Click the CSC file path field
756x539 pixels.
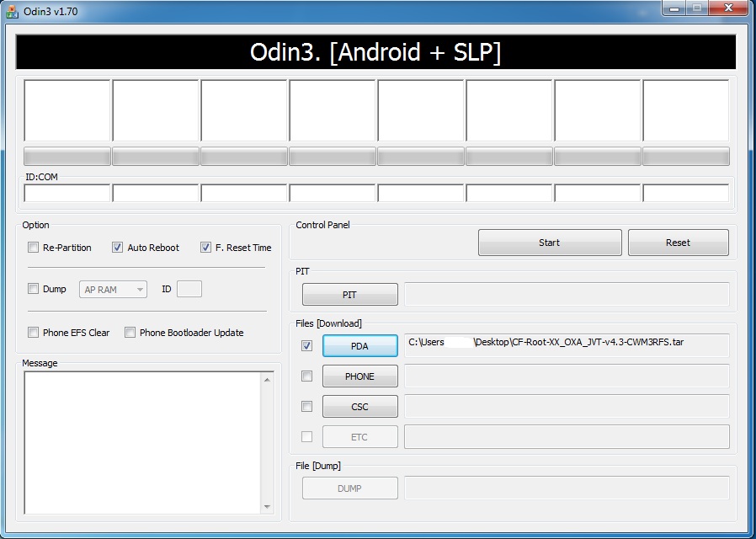567,407
